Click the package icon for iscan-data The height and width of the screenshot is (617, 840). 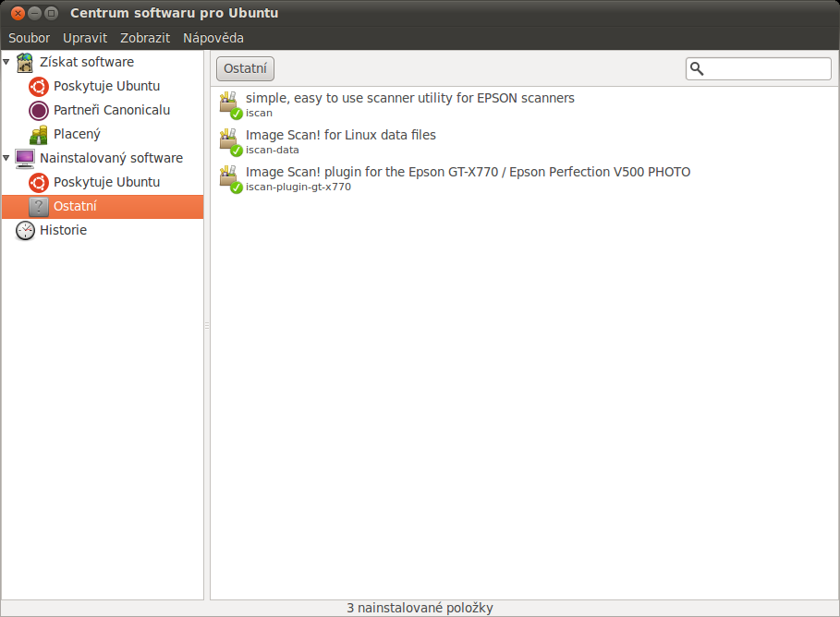[x=230, y=141]
